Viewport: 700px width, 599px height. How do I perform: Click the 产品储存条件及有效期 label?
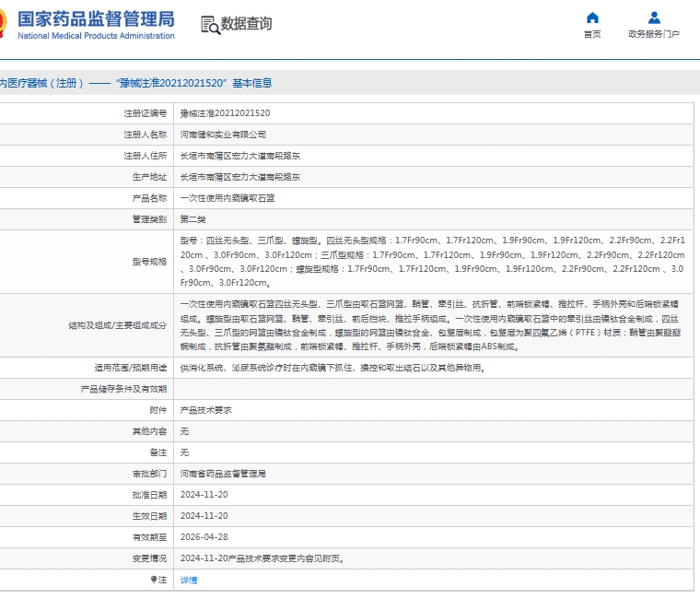pos(123,389)
